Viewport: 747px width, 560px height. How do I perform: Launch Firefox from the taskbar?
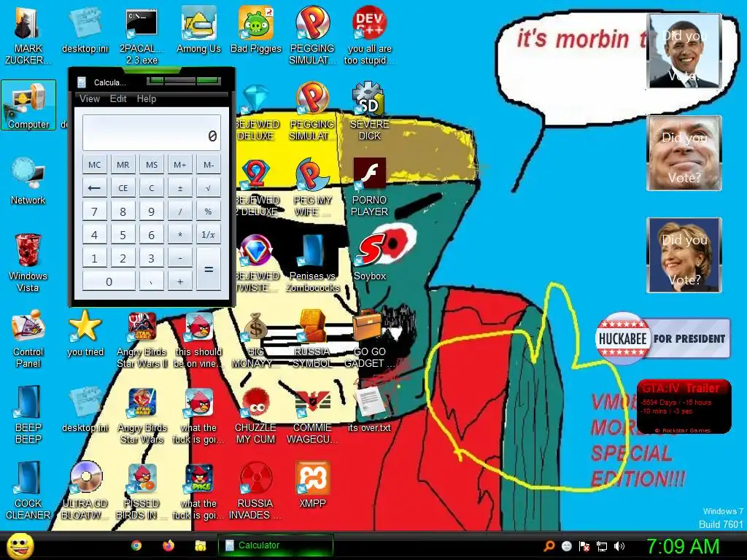click(x=169, y=545)
